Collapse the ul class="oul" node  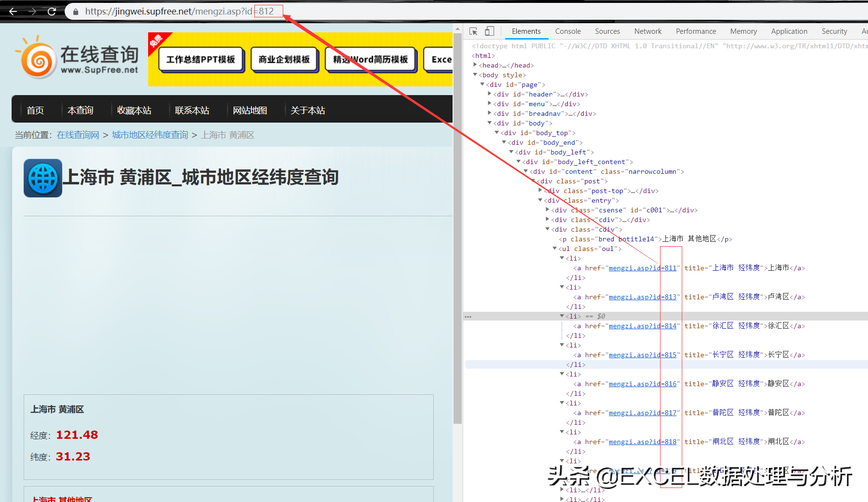point(555,249)
